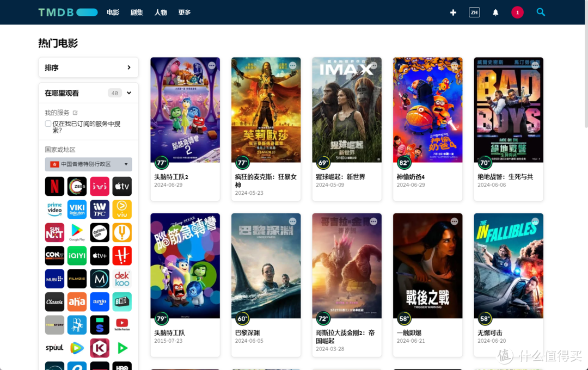588x370 pixels.
Task: Choose the dafilms.com provider icon
Action: (100, 232)
